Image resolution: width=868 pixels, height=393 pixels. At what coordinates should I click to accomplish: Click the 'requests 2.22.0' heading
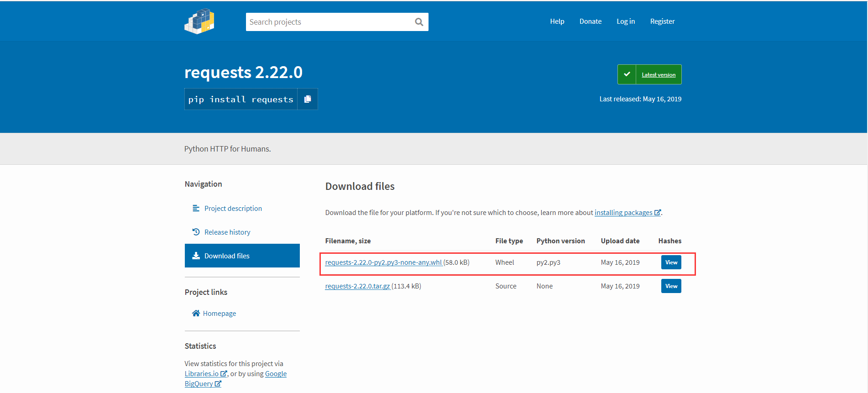point(243,72)
